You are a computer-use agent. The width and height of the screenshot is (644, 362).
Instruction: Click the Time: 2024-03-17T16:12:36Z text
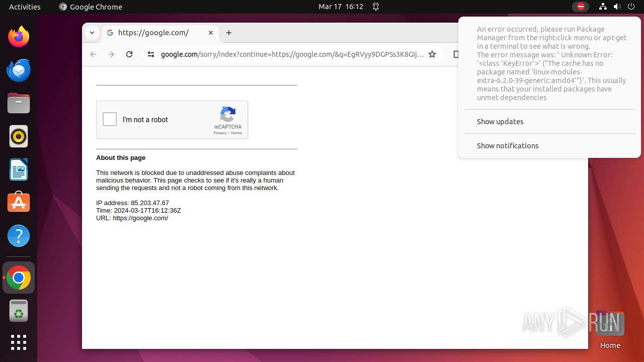pyautogui.click(x=138, y=211)
